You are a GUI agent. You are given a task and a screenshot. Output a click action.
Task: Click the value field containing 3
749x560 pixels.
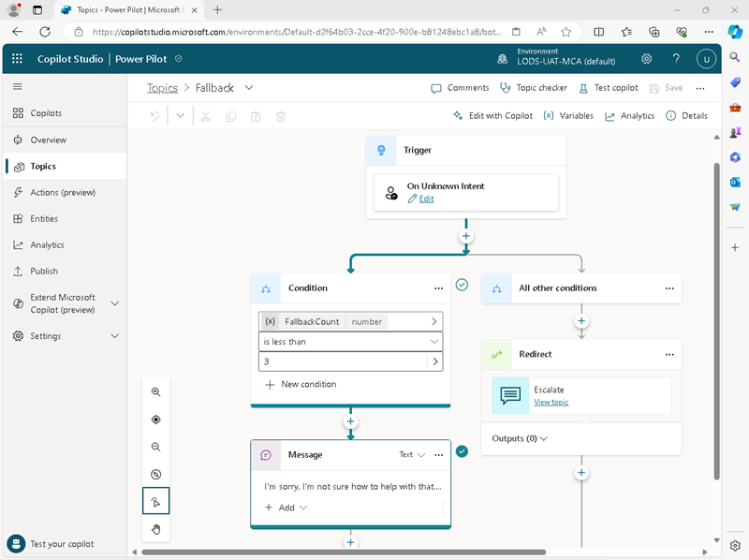(x=342, y=361)
